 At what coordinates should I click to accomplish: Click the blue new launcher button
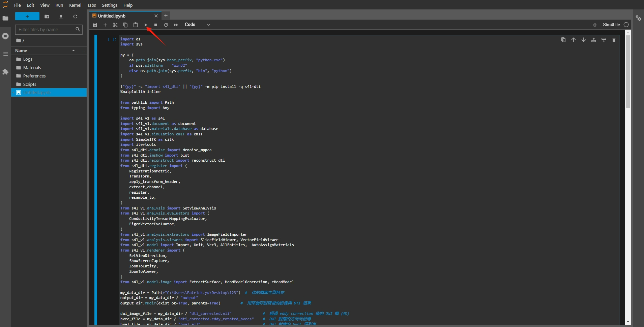27,17
